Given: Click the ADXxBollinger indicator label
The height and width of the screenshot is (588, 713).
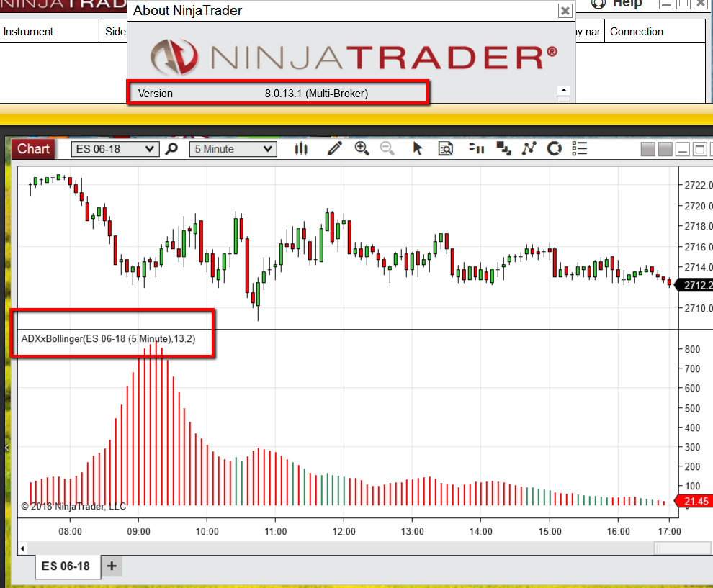Looking at the screenshot, I should 108,338.
